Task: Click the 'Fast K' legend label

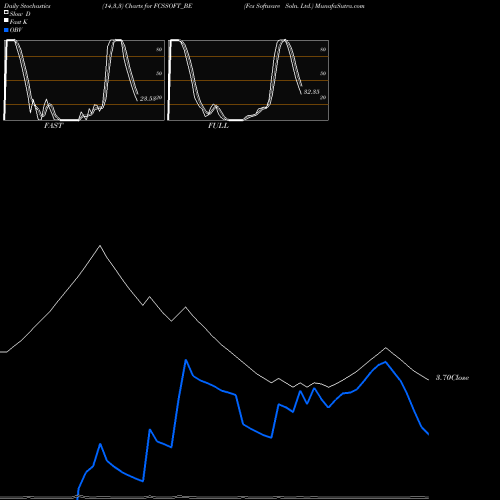Action: click(19, 22)
